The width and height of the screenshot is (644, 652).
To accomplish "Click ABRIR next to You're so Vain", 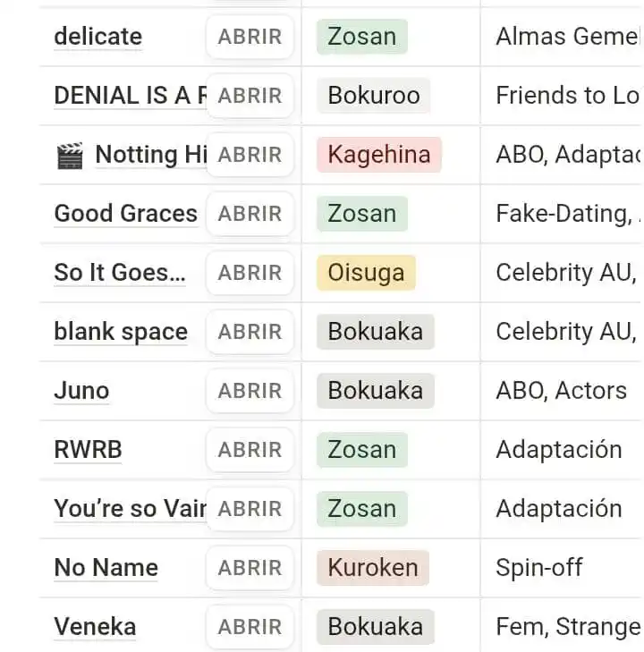I will pyautogui.click(x=250, y=509).
